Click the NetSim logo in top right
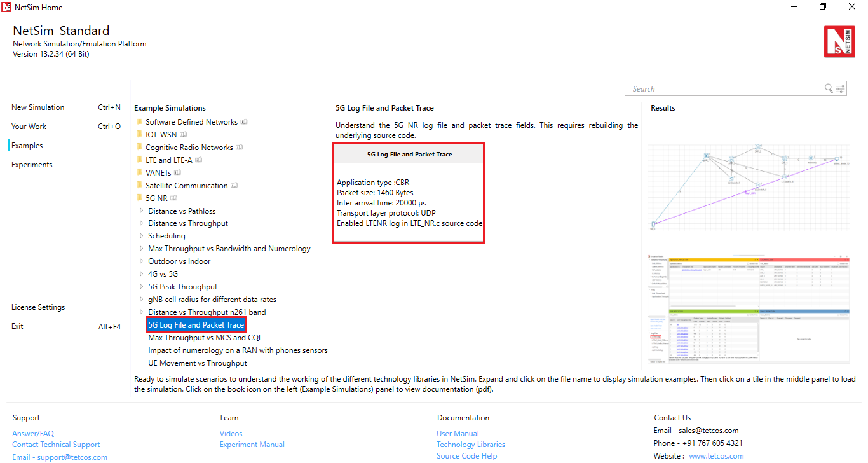 pyautogui.click(x=839, y=42)
